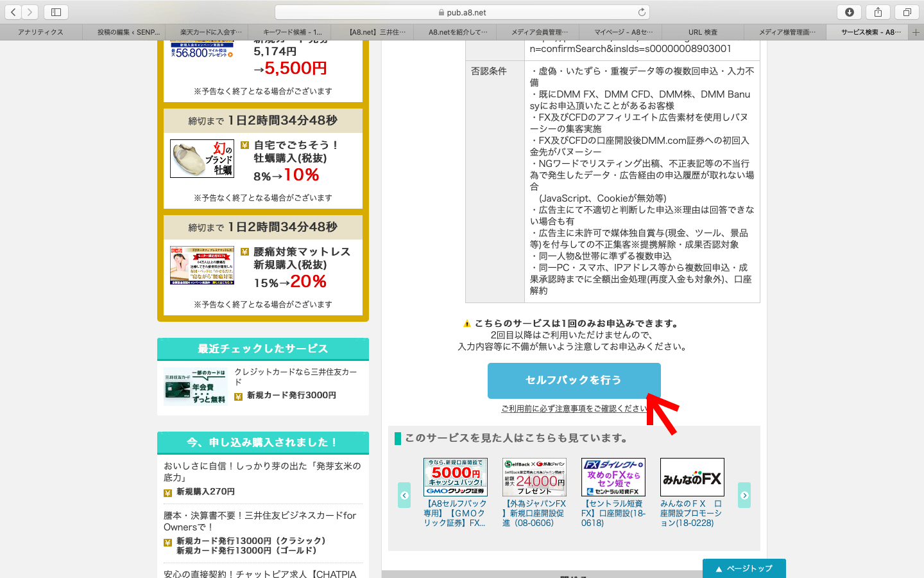Click the pub.a8.net address bar
924x578 pixels.
[x=462, y=12]
